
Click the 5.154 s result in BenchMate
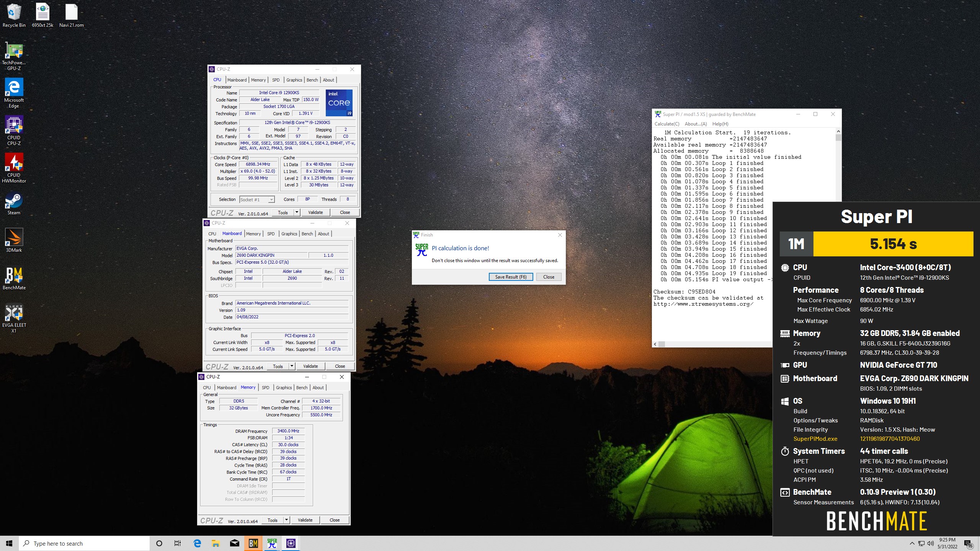pyautogui.click(x=893, y=244)
